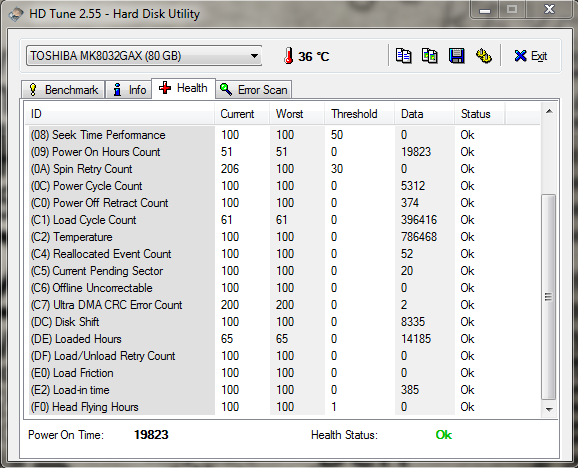Sort by the Data column header

[424, 114]
